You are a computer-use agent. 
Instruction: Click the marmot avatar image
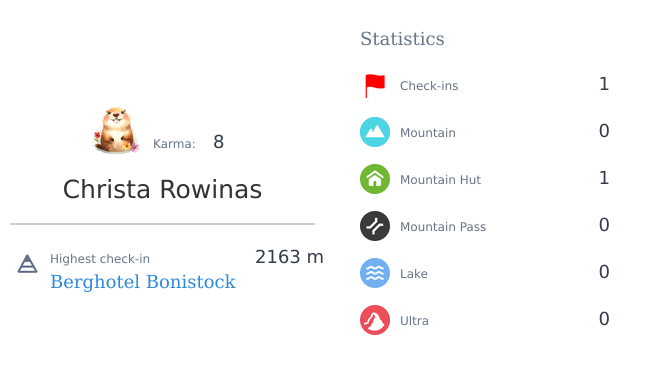[116, 130]
